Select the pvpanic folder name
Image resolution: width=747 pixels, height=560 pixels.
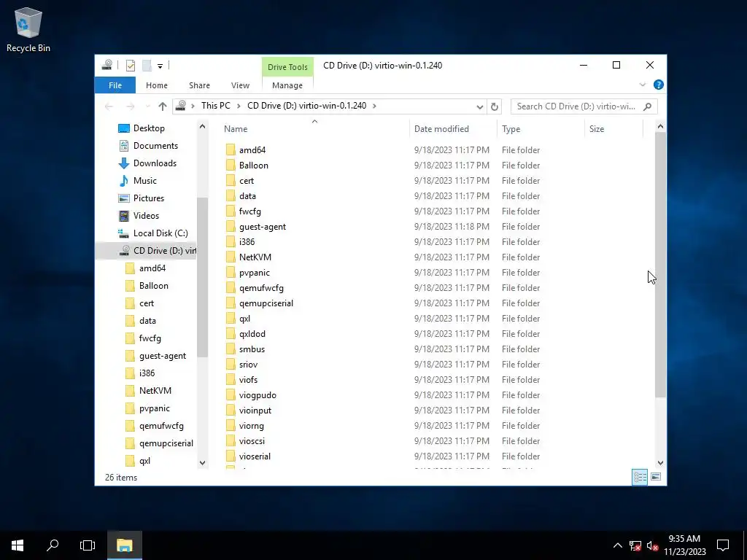(255, 273)
